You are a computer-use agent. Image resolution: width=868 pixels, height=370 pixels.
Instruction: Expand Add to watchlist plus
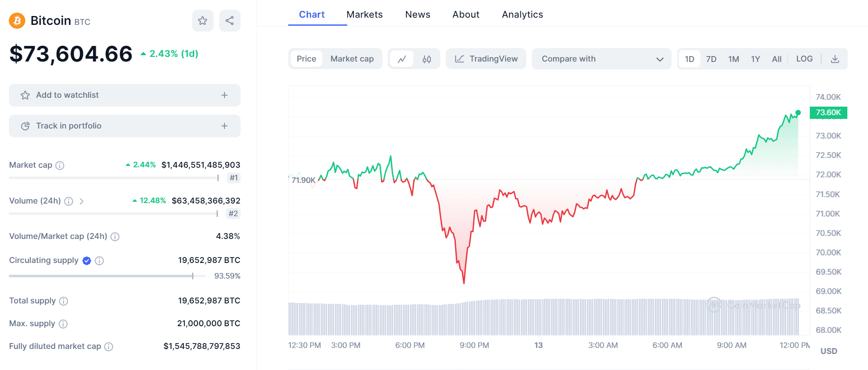tap(224, 95)
